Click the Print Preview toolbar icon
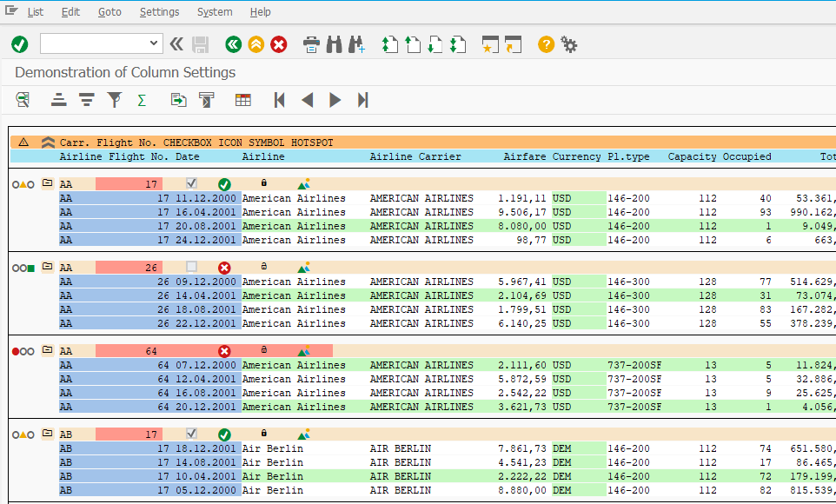 [206, 100]
